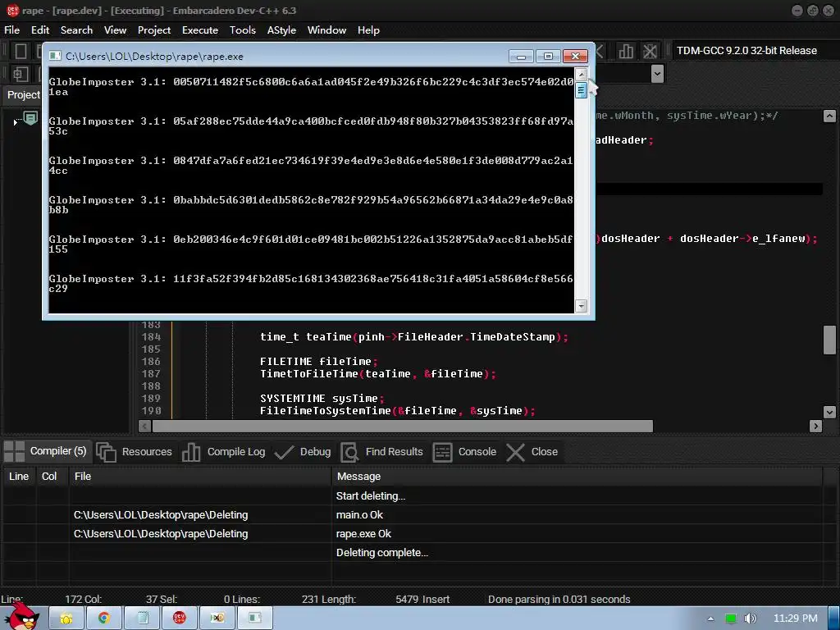
Task: Open the Project menu
Action: click(x=154, y=30)
